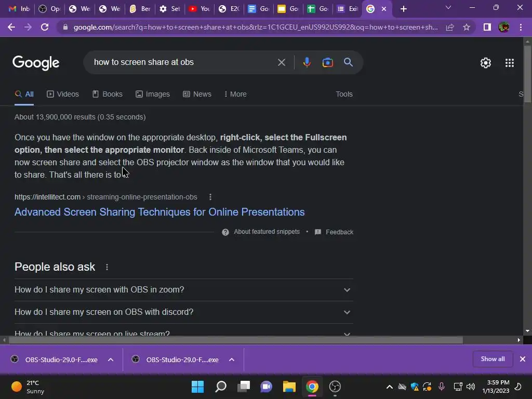This screenshot has width=532, height=399.
Task: Click the vertical scrollbar thumb
Action: coord(527,73)
